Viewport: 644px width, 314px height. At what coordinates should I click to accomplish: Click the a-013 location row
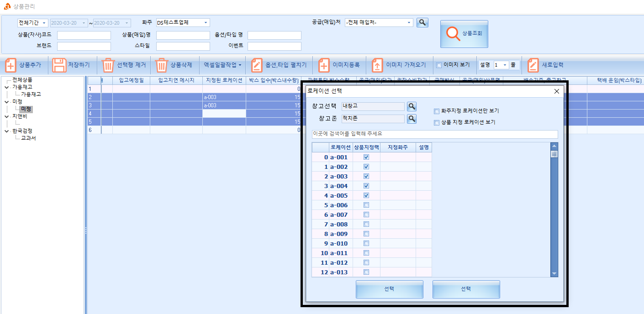pos(372,272)
